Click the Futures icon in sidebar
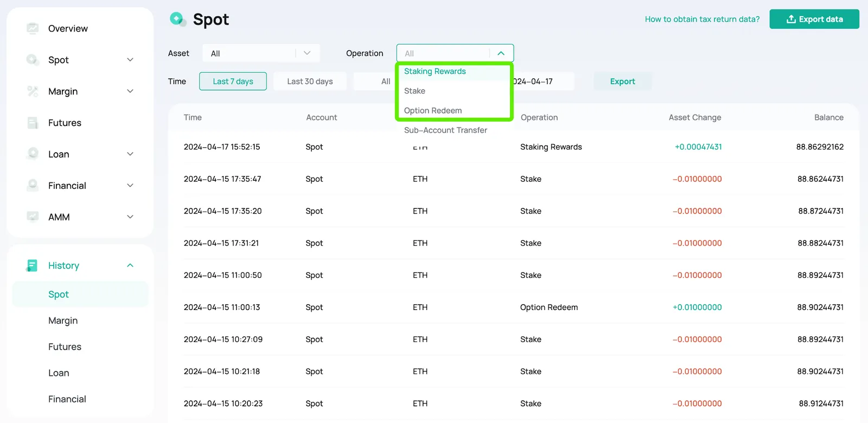 (x=33, y=123)
